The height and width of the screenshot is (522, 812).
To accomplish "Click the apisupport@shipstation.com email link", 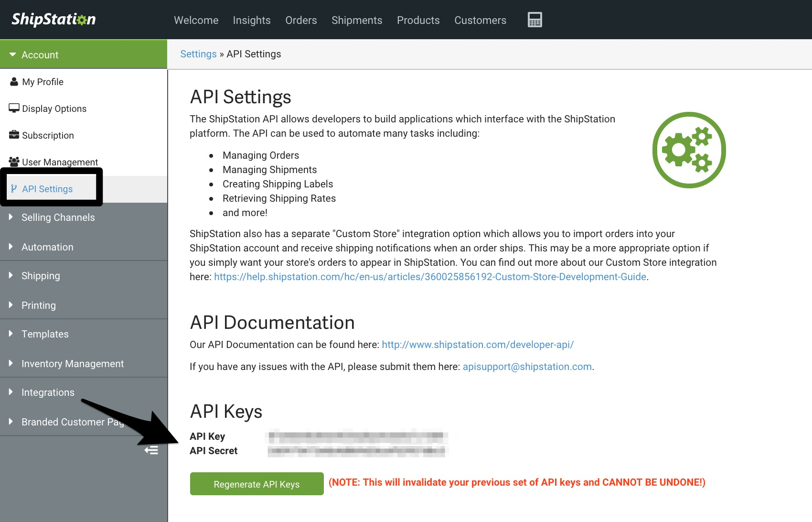I will pyautogui.click(x=527, y=367).
